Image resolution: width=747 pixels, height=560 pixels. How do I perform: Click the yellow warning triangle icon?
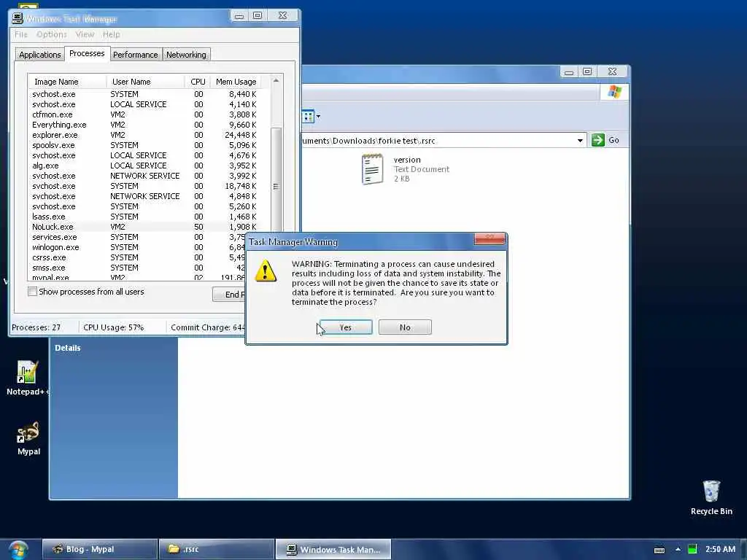pos(266,271)
